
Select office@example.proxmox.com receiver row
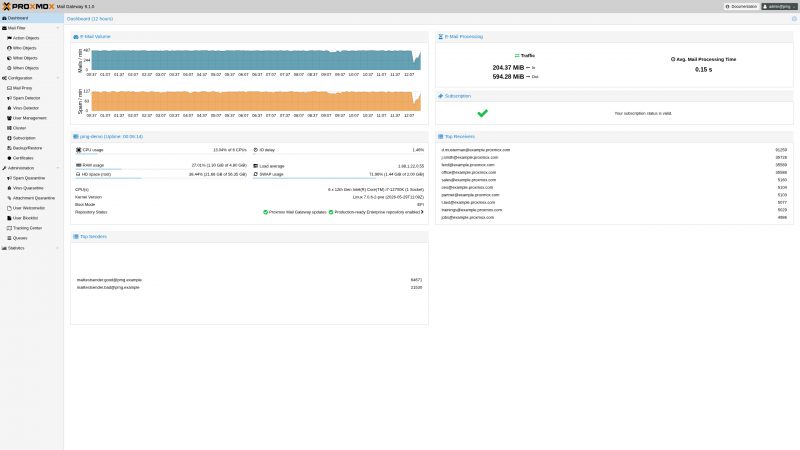(x=614, y=172)
